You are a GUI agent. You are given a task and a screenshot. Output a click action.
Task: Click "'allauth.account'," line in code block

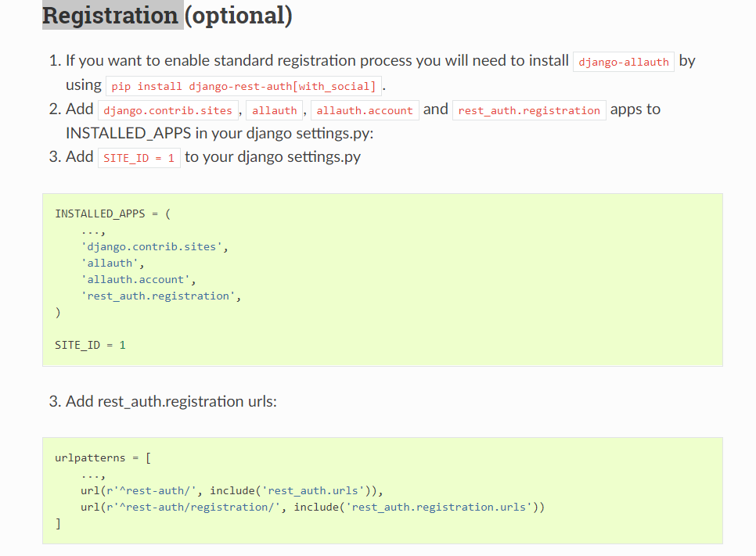click(x=139, y=279)
